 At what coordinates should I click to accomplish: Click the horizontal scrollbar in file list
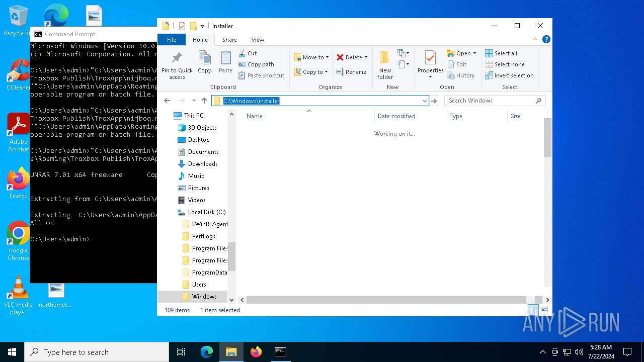[386, 300]
